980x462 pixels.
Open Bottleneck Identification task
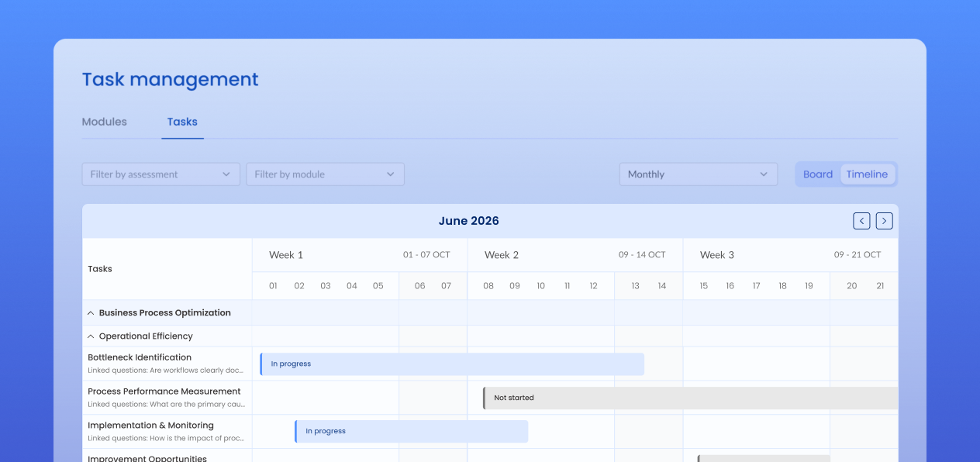(140, 357)
